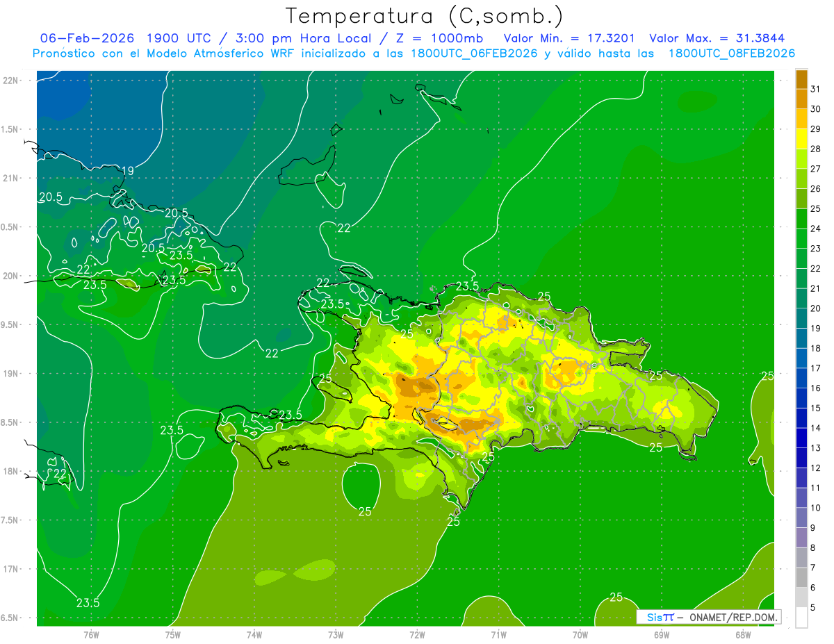Screen dimensions: 834x644
Task: Click latitude axis label "20N"
Action: (x=10, y=276)
